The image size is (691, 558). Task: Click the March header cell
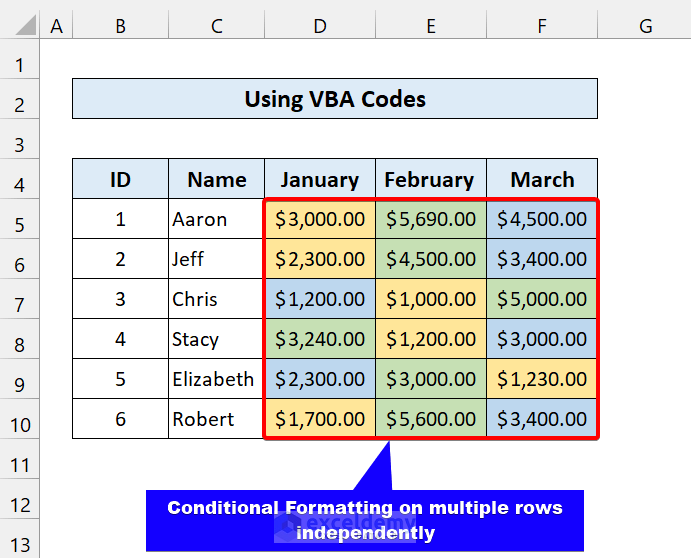pos(542,180)
